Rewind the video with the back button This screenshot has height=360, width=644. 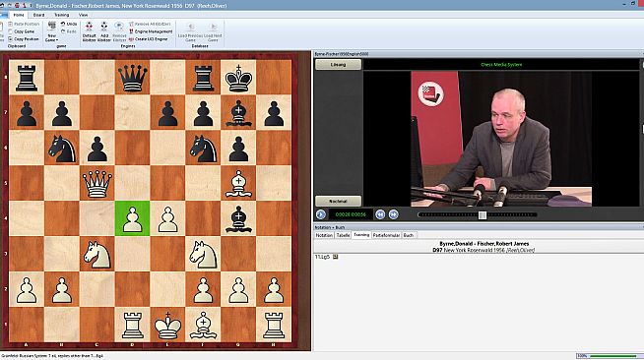[x=380, y=214]
